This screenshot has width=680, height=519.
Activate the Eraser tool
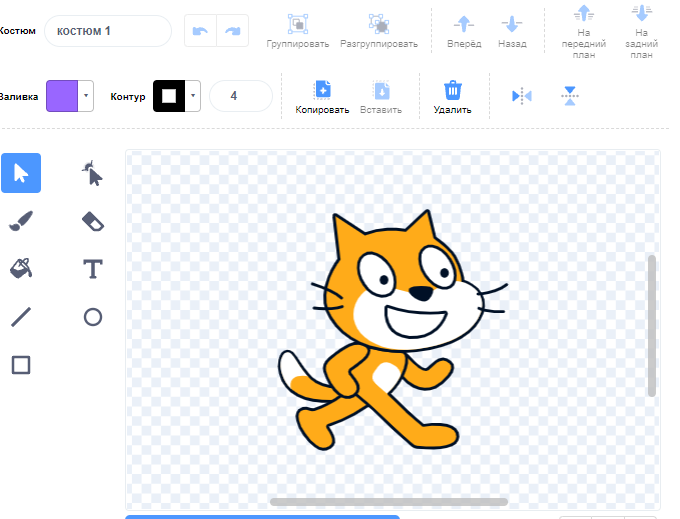92,221
